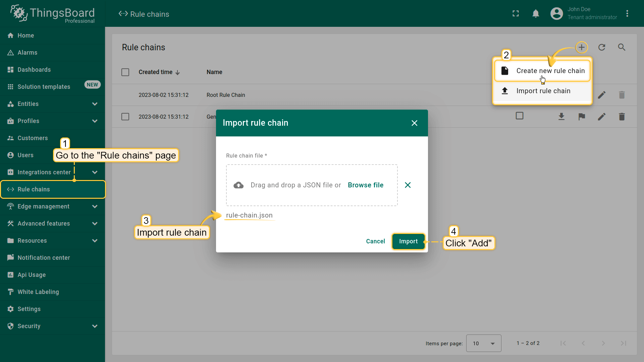644x362 pixels.
Task: Click the add rule chain plus icon
Action: tap(582, 47)
